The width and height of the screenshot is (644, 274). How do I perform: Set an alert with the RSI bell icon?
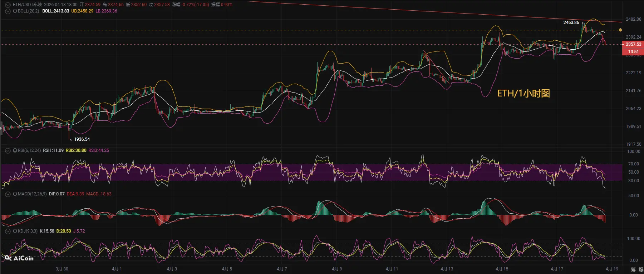15,150
